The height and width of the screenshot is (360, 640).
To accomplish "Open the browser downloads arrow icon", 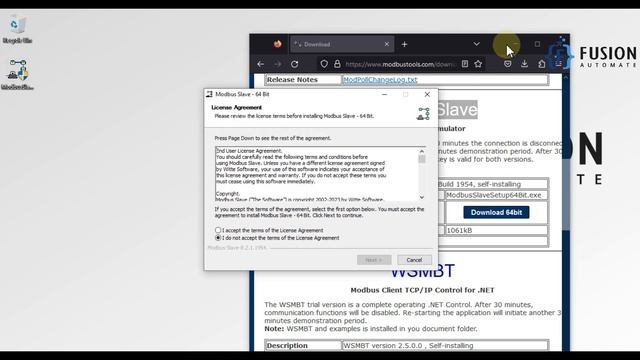I will pos(524,64).
